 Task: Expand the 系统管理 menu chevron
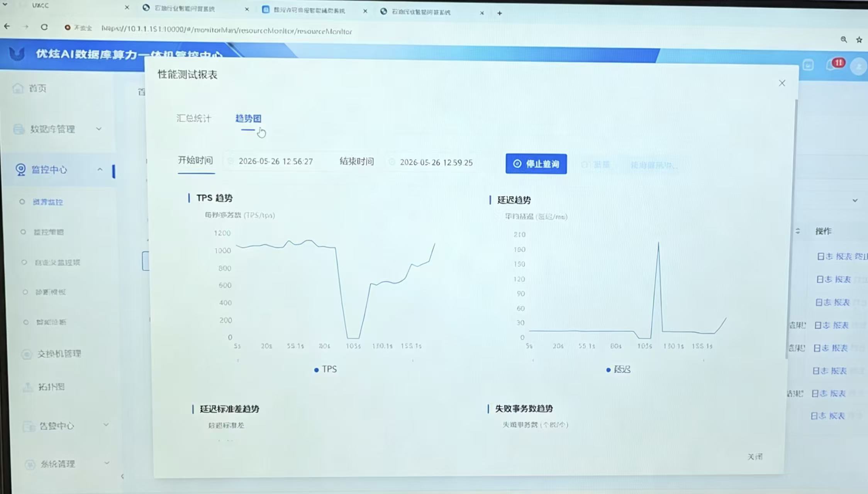point(107,463)
